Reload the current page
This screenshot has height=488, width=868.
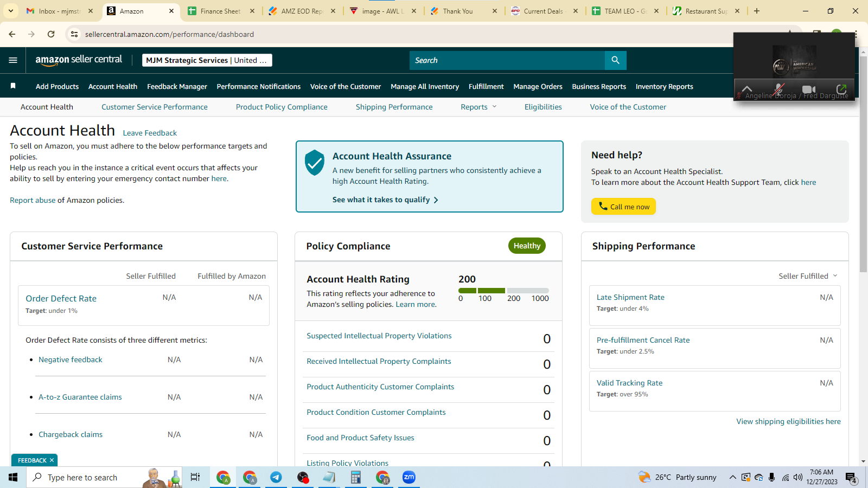(51, 34)
